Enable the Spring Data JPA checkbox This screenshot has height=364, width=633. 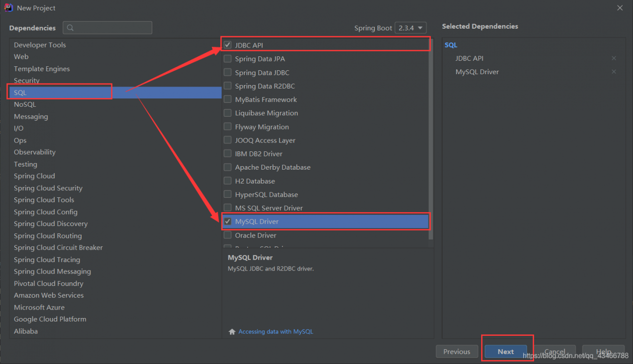(227, 59)
